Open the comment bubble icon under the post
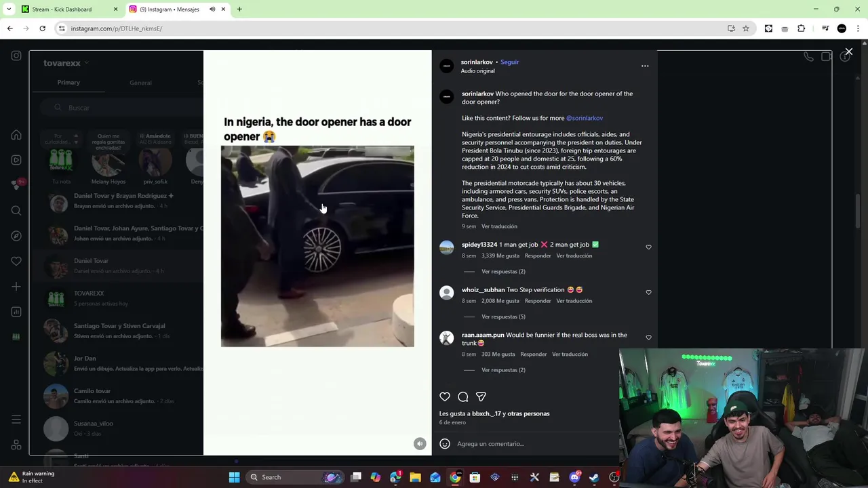Screen dimensions: 868x488 [x=463, y=396]
